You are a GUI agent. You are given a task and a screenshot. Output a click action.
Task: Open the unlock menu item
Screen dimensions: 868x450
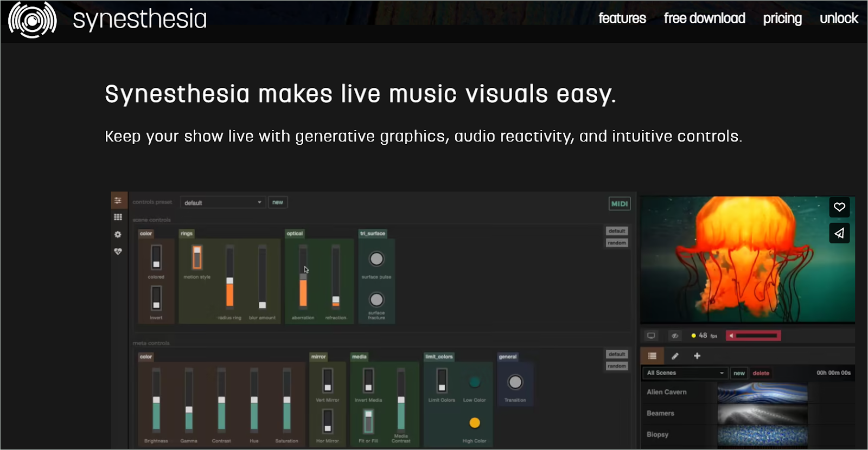839,18
